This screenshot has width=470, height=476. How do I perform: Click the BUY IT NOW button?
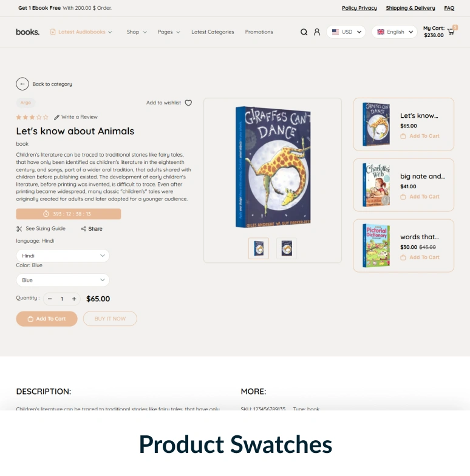point(110,319)
